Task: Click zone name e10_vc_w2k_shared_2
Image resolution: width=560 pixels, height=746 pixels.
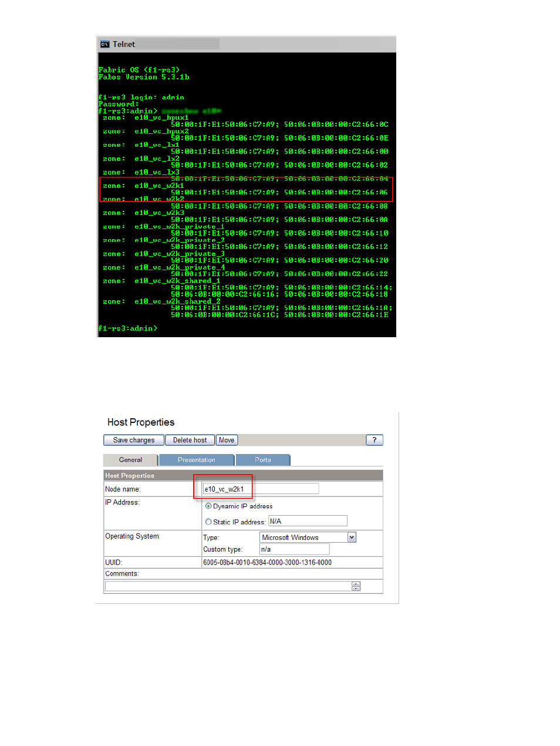Action: 177,301
